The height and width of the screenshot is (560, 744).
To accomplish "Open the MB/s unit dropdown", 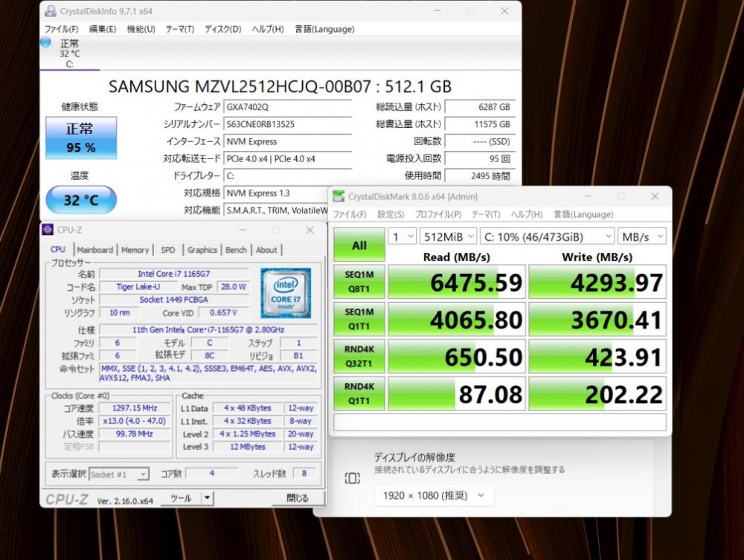I will click(x=642, y=236).
